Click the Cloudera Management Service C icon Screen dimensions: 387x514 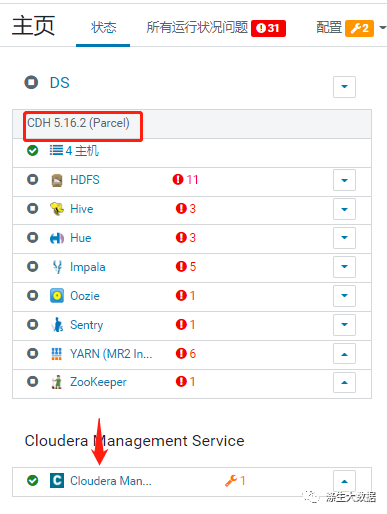[57, 481]
